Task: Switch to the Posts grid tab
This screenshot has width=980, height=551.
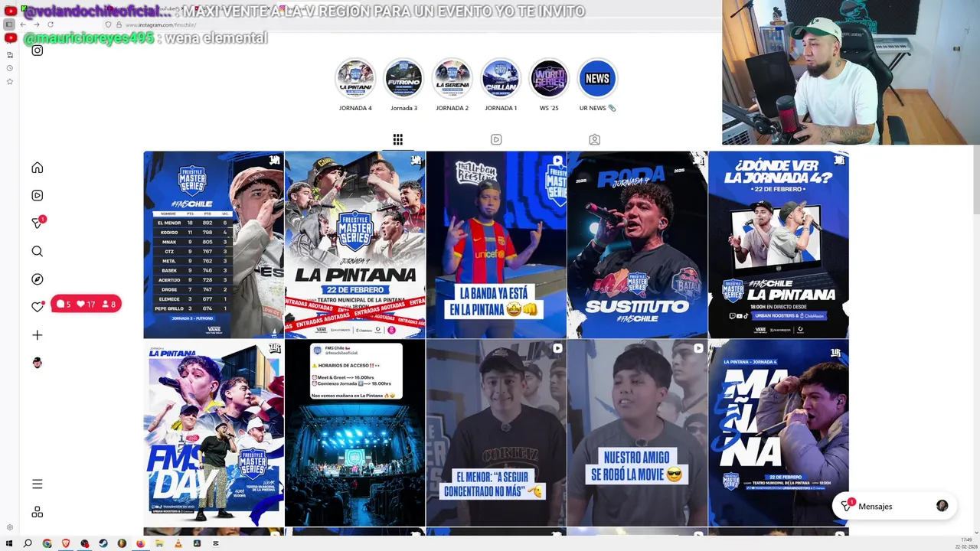Action: pyautogui.click(x=397, y=139)
